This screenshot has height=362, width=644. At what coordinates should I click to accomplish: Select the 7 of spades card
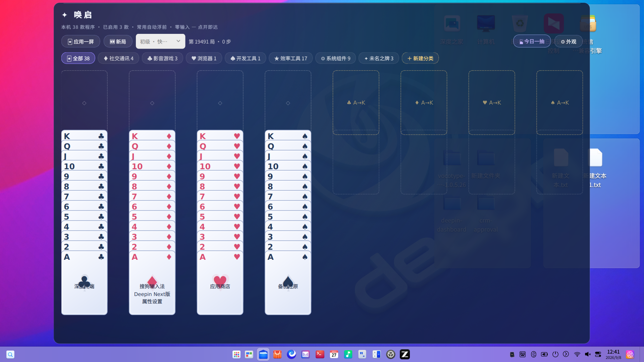click(x=288, y=196)
